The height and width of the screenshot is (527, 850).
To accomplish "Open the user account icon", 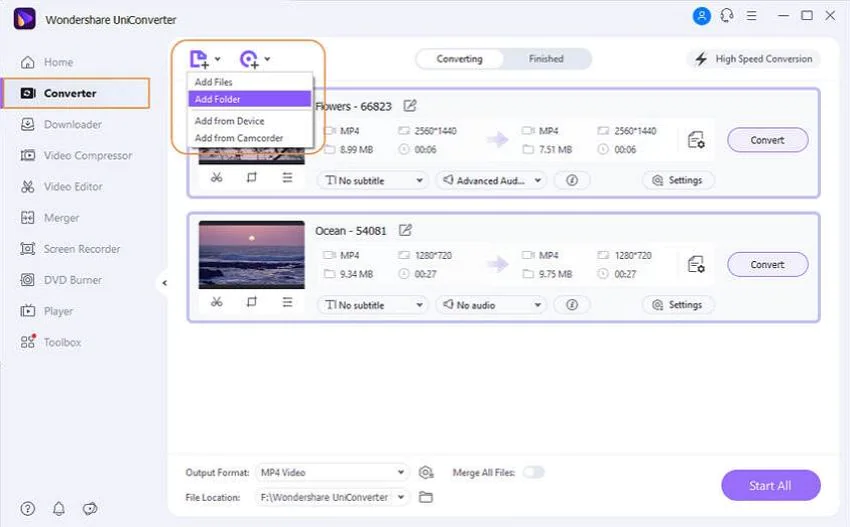I will point(701,16).
